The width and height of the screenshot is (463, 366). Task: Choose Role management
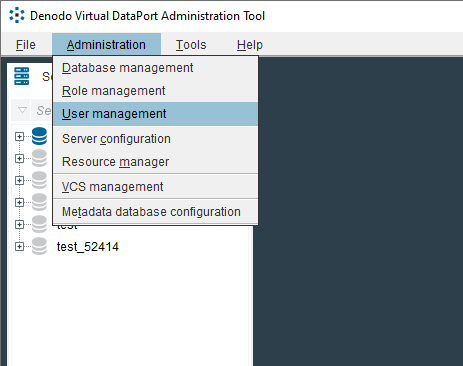pos(155,91)
